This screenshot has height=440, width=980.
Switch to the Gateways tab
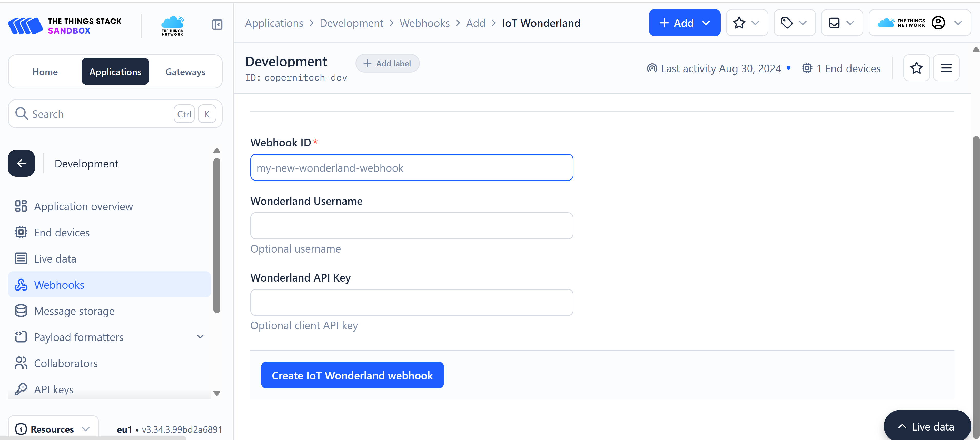185,72
